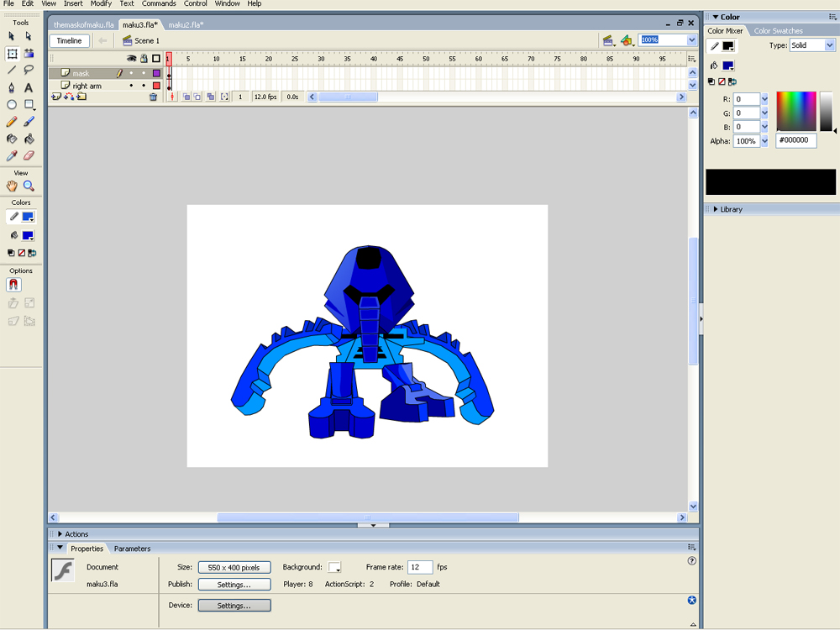Delete layer using the trash icon
Screen dimensions: 840x630
[x=153, y=97]
